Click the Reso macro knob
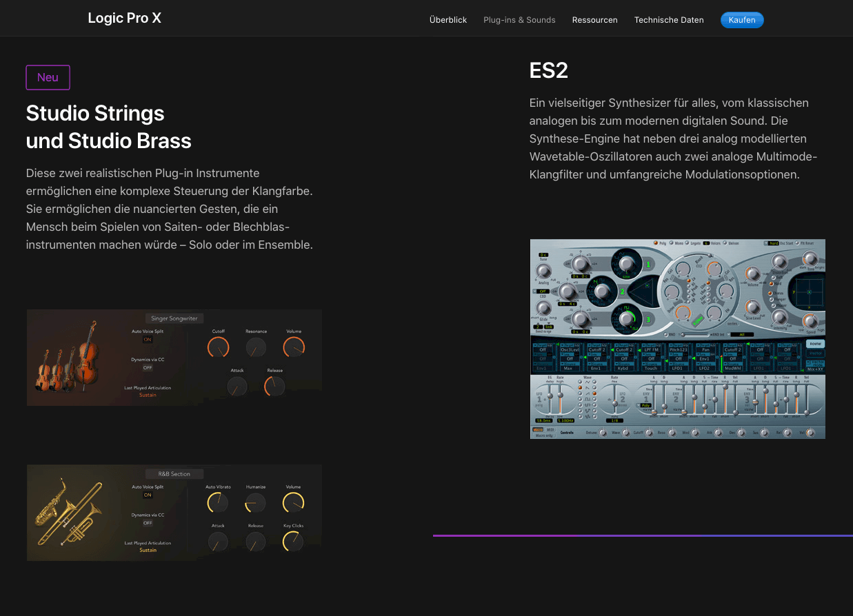The width and height of the screenshot is (853, 616). point(672,433)
